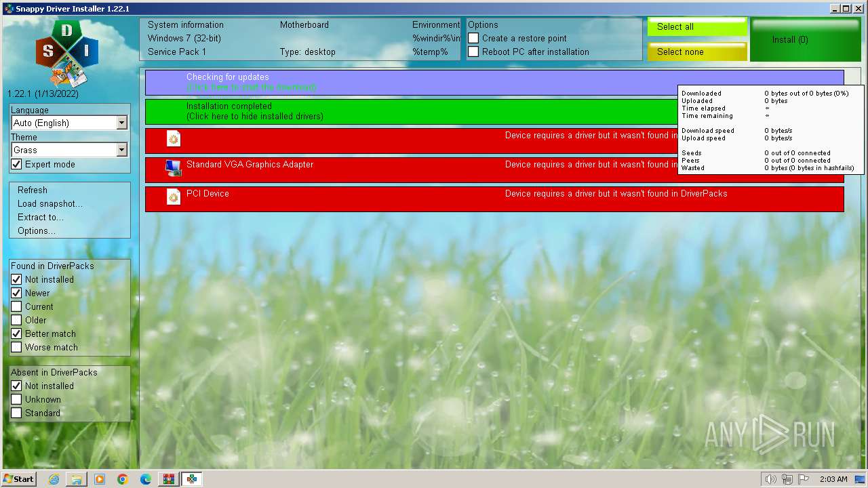Click the version text 1.22.1 (1/13/2022)
Screen dimensions: 868x488
click(x=43, y=94)
